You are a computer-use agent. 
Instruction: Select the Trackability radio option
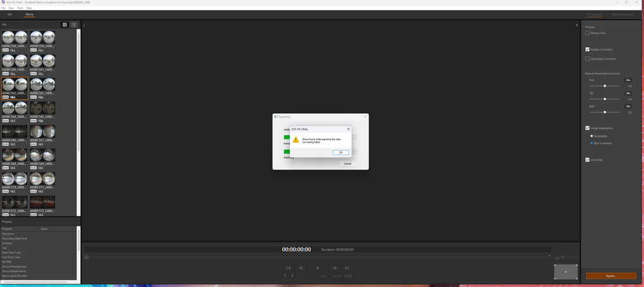tap(592, 136)
